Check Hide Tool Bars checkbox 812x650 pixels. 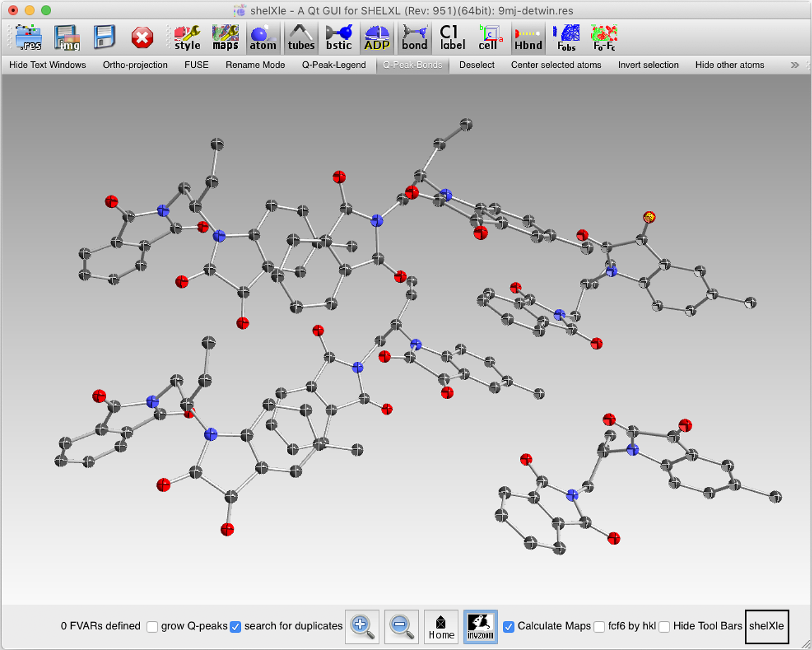click(x=665, y=627)
